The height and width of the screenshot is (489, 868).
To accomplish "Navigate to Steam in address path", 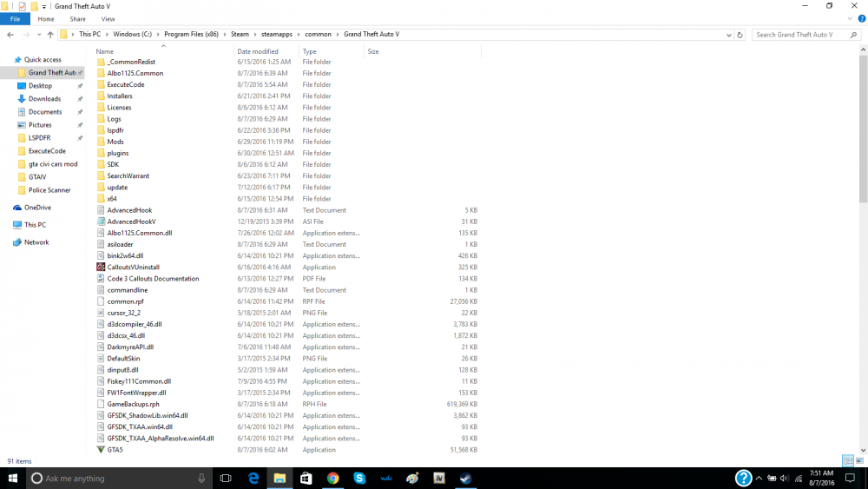I will pyautogui.click(x=240, y=35).
